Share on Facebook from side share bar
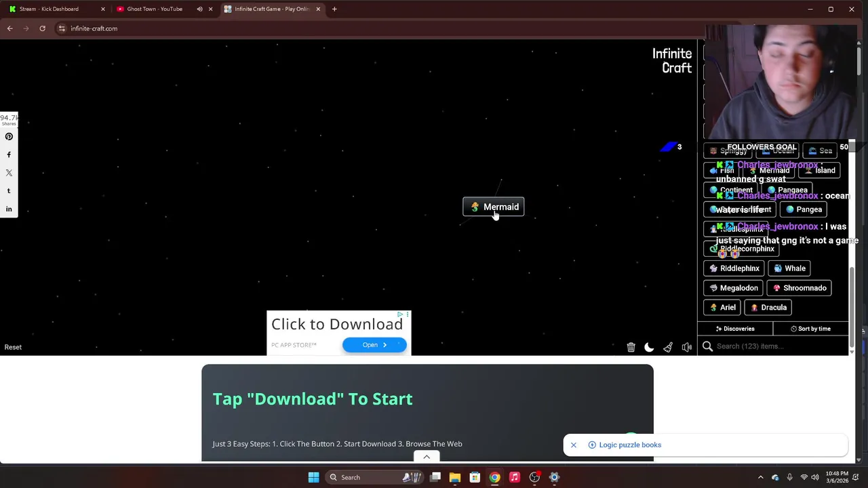This screenshot has height=488, width=868. [9, 155]
